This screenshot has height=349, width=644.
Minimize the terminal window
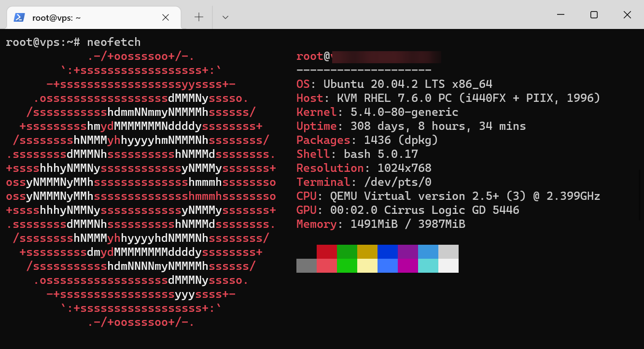561,15
